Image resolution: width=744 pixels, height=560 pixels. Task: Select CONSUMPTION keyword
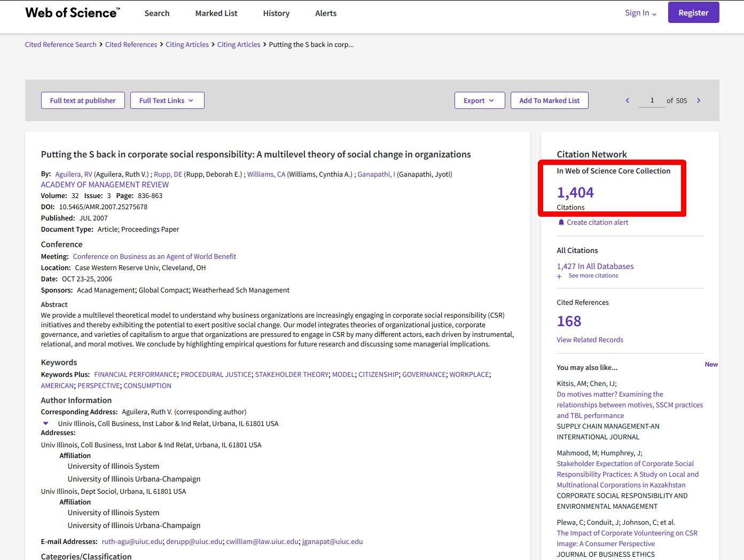(x=147, y=385)
